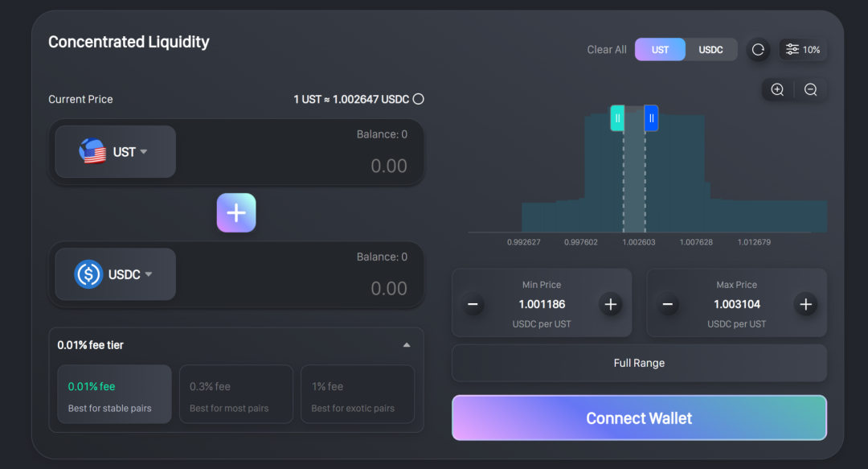
Task: Click the Connect Wallet button
Action: (x=640, y=418)
